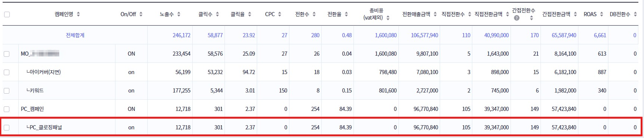Sort by 노출수 column arrows
This screenshot has width=644, height=138.
[179, 14]
